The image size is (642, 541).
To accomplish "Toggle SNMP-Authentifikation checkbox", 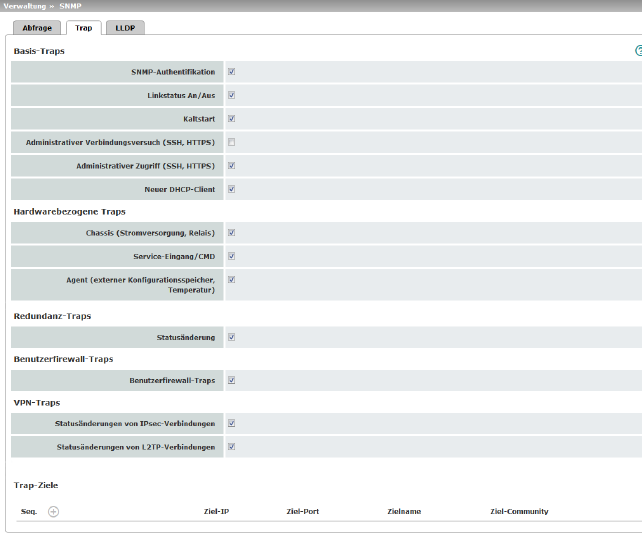I will tap(231, 72).
